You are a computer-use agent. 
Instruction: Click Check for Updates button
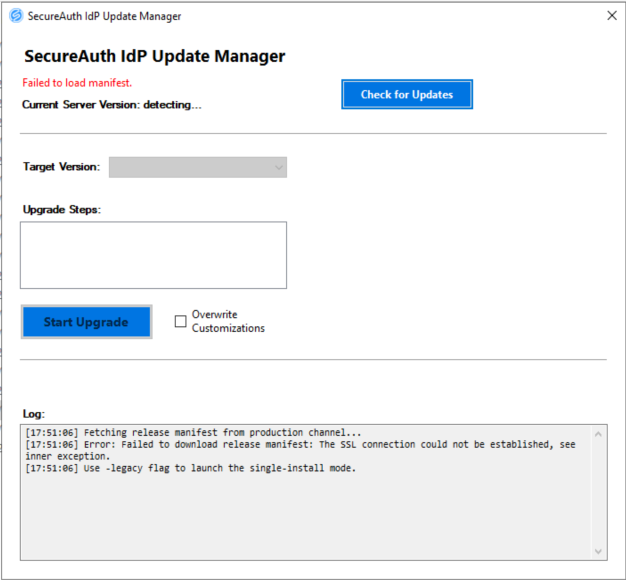point(407,94)
